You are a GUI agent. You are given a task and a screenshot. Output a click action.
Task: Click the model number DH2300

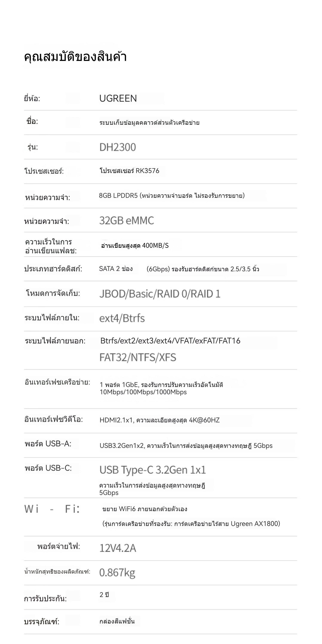click(118, 147)
